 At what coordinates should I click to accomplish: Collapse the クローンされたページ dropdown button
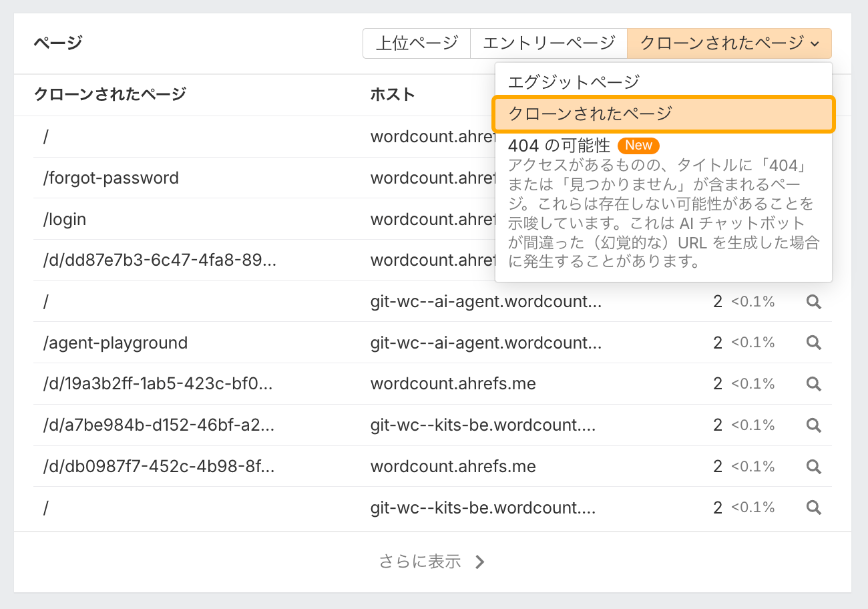(x=729, y=43)
